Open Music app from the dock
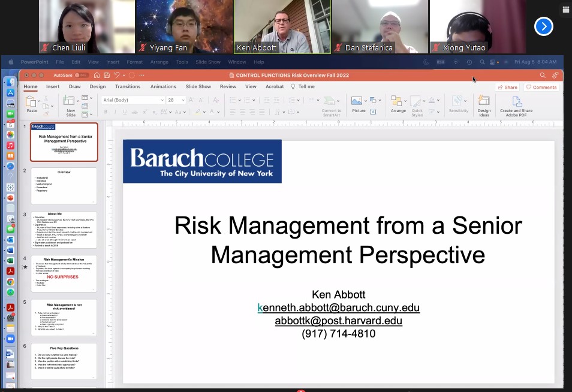The height and width of the screenshot is (392, 572). (x=10, y=145)
